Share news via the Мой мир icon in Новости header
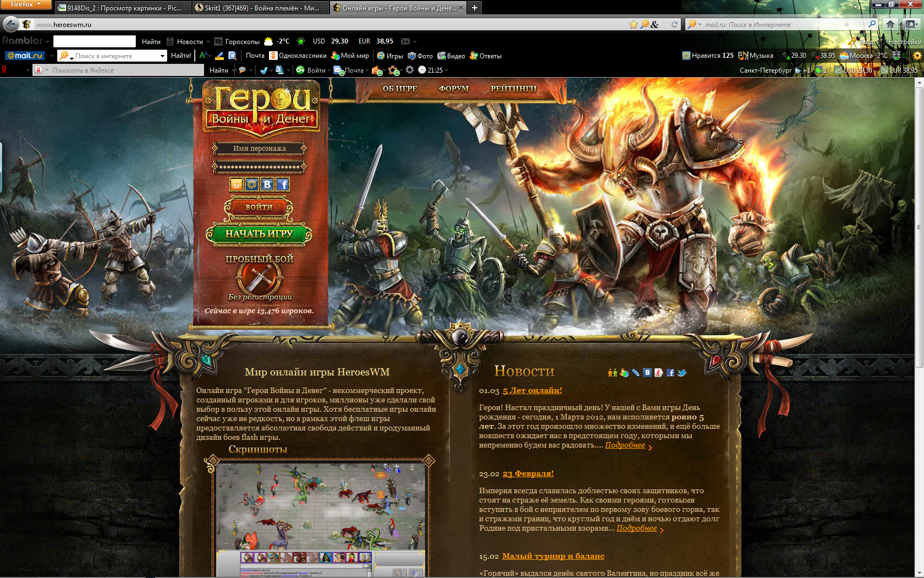This screenshot has height=578, width=924. [x=624, y=373]
